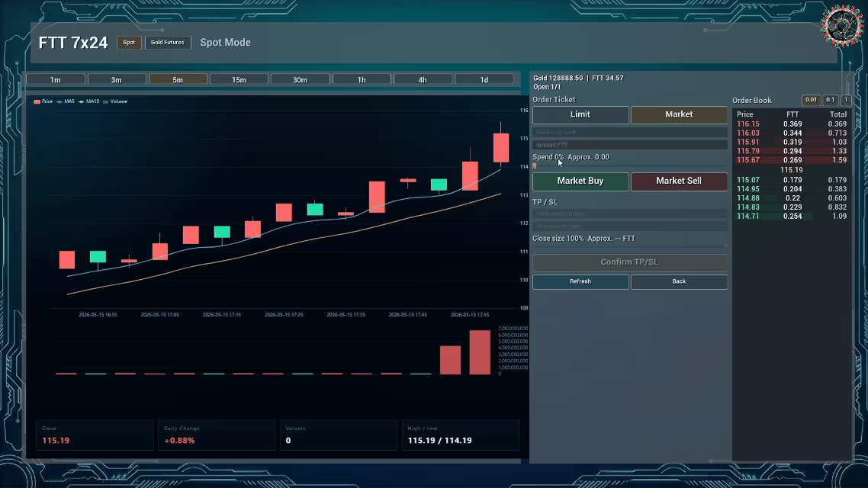Click ask price 116.03 in order book
Image resolution: width=868 pixels, height=488 pixels.
(x=748, y=133)
